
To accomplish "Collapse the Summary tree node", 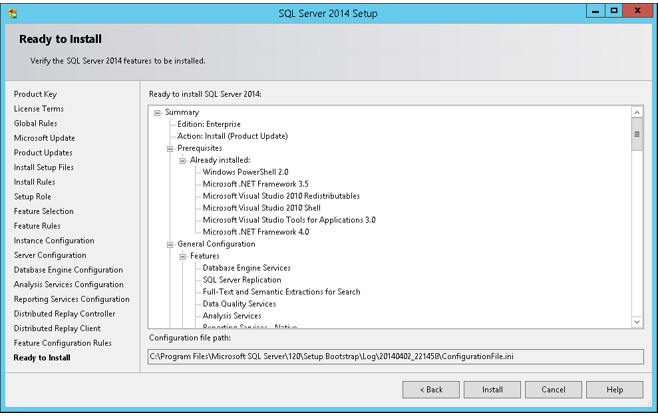I will pyautogui.click(x=157, y=113).
